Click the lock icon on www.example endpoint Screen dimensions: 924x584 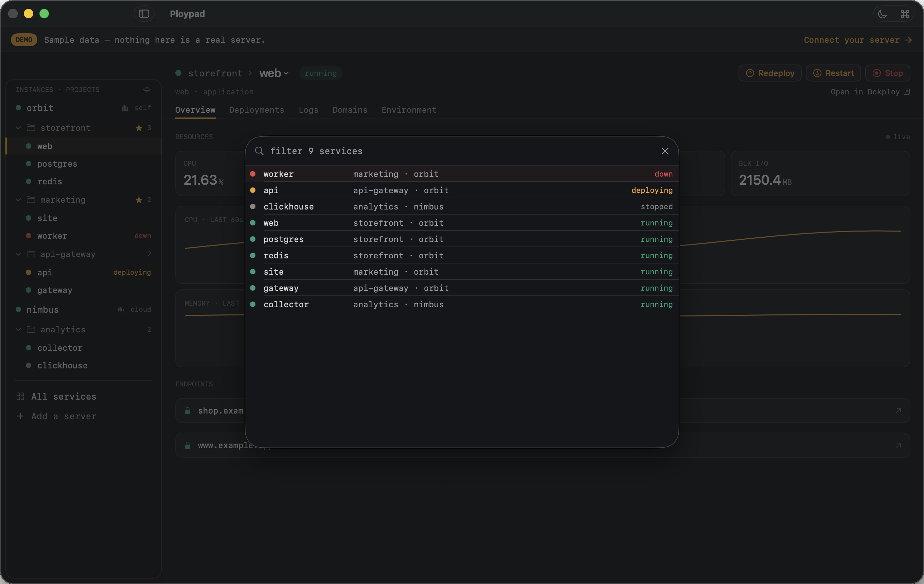pyautogui.click(x=188, y=445)
